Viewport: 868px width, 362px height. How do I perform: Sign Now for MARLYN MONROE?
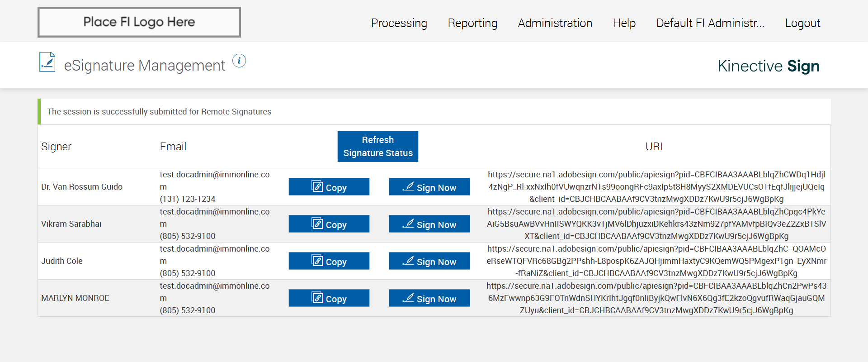coord(429,298)
